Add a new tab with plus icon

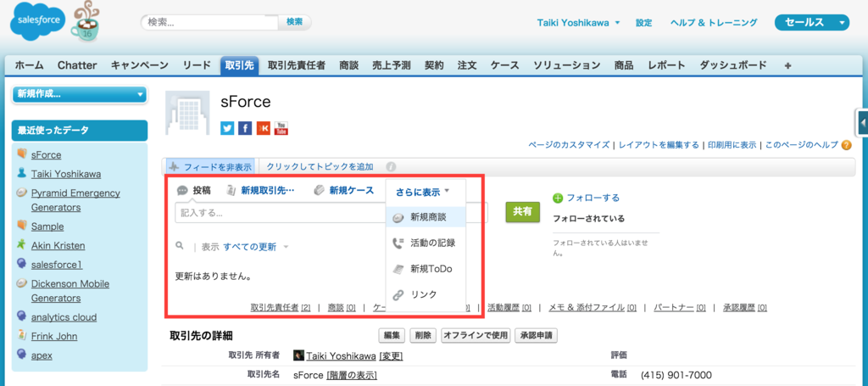coord(787,65)
